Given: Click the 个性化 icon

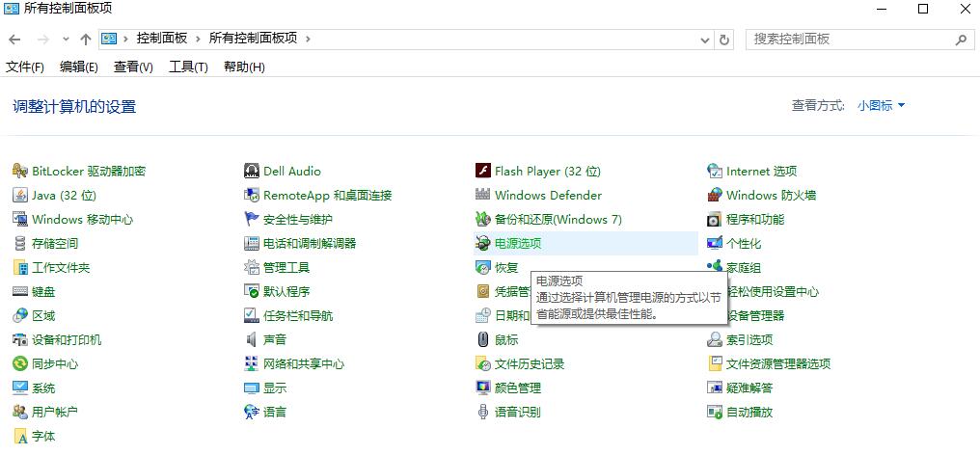Looking at the screenshot, I should [715, 243].
